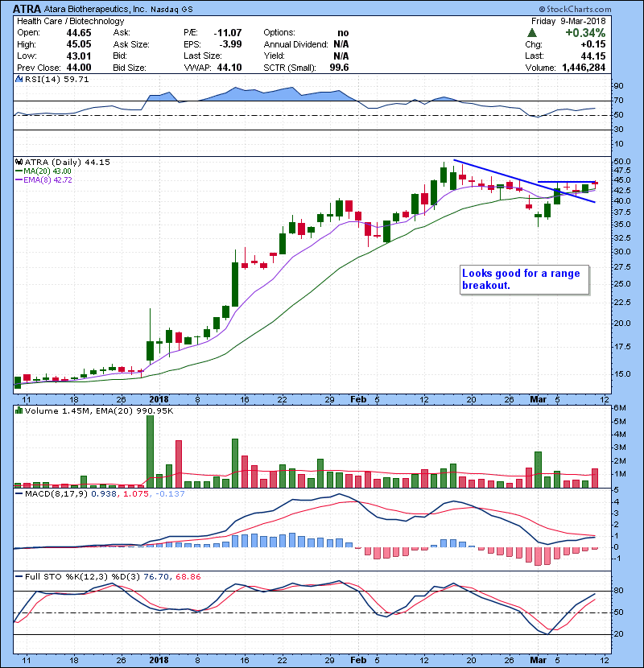
Task: Click the ATRA (Daily) candlestick icon
Action: 19,162
